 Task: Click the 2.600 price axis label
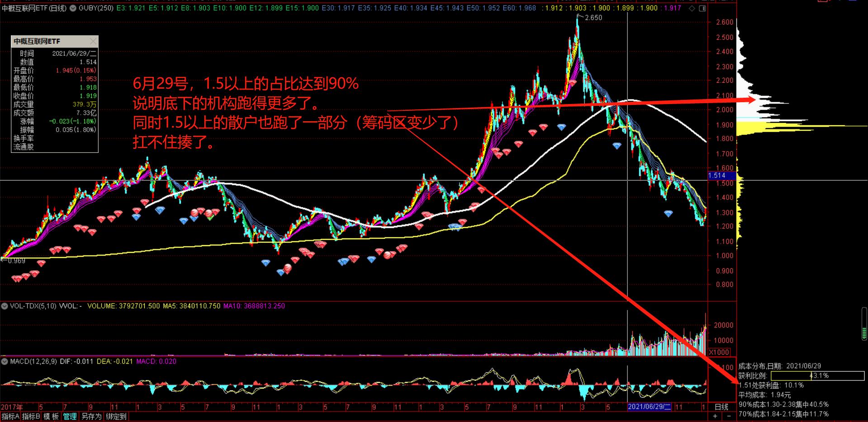725,22
